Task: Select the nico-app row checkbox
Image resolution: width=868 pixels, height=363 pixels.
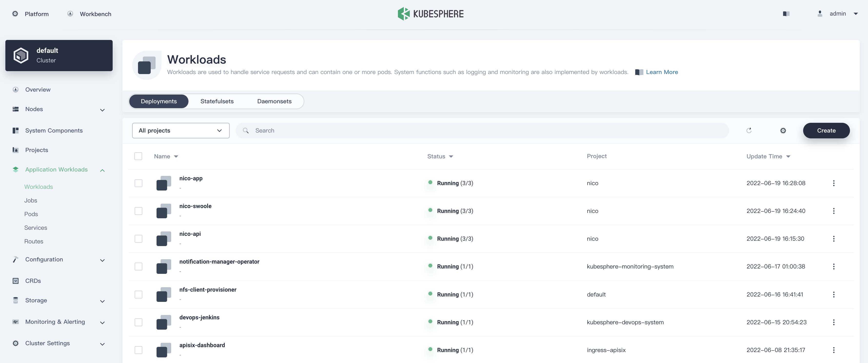Action: tap(138, 183)
